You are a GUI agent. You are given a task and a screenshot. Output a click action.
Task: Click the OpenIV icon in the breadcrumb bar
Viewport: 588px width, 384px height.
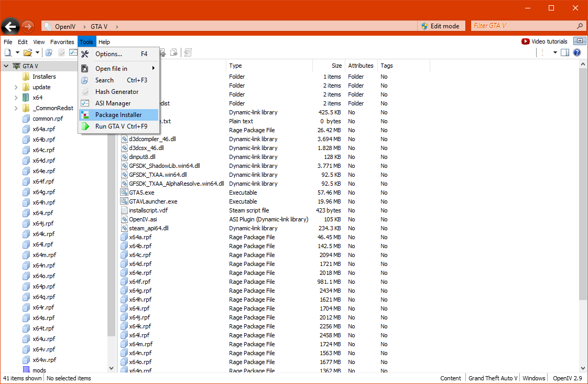tap(48, 27)
